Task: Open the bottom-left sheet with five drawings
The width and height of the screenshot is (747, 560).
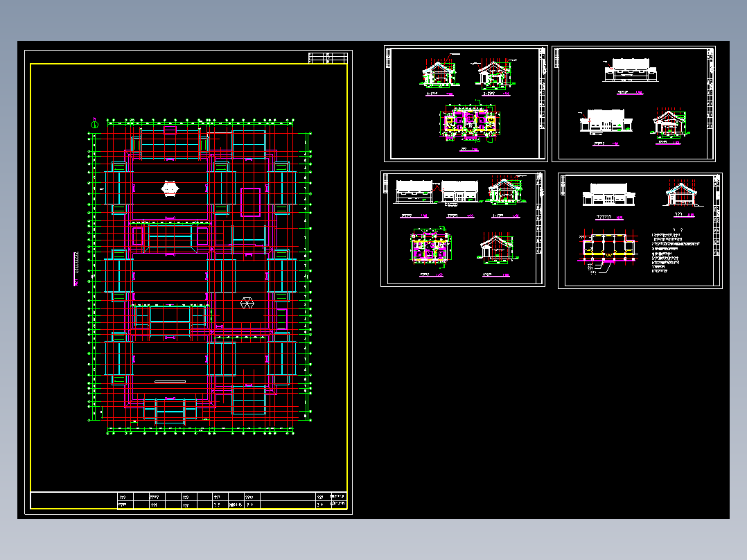Action: click(x=463, y=229)
